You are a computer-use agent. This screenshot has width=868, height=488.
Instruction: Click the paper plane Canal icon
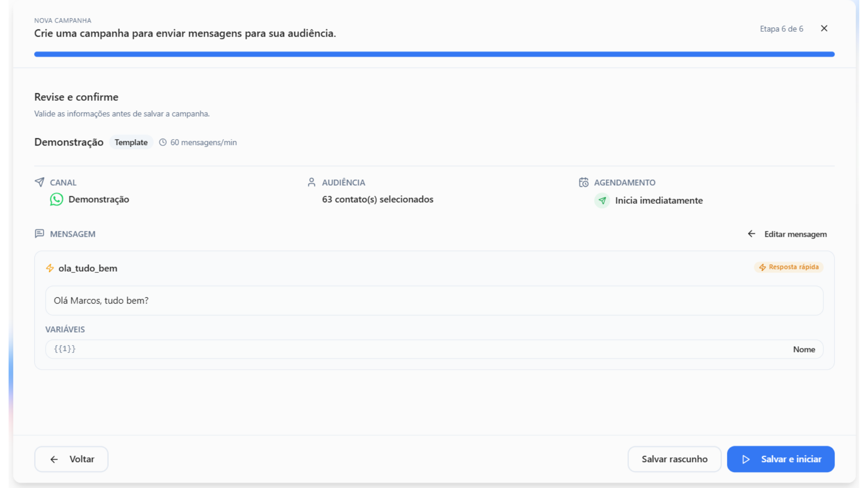tap(40, 182)
